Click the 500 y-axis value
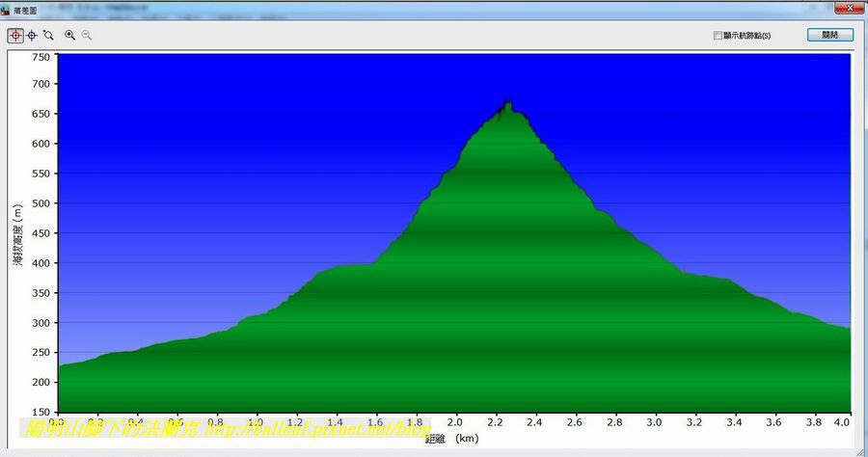The image size is (868, 457). (41, 203)
